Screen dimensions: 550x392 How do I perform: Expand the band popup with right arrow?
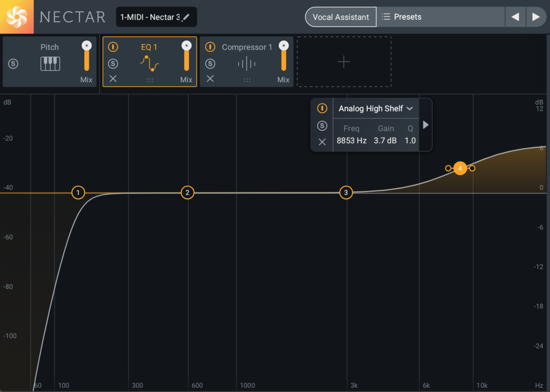[425, 125]
